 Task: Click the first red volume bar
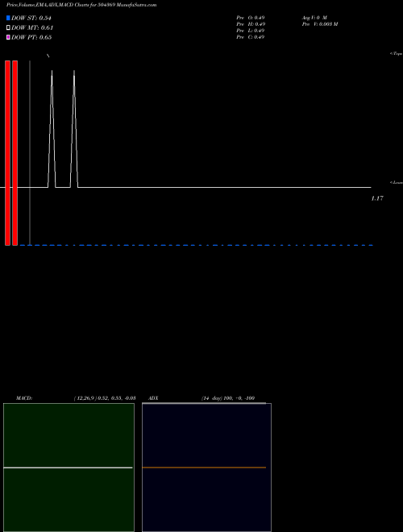[7, 152]
